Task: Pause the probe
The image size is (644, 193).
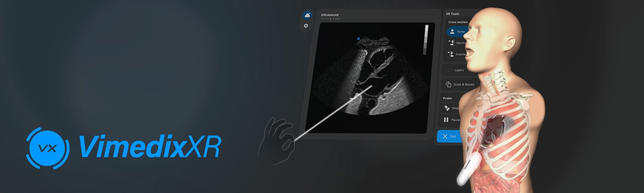Action: point(451,120)
